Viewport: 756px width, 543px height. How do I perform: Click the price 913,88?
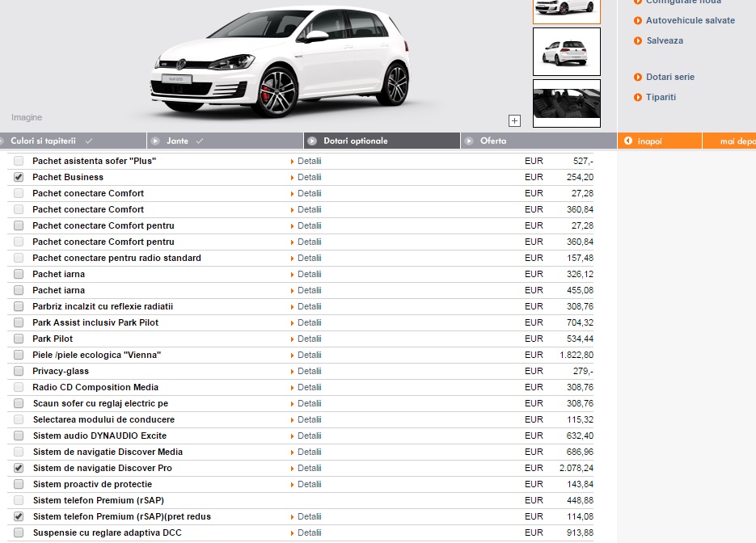580,532
